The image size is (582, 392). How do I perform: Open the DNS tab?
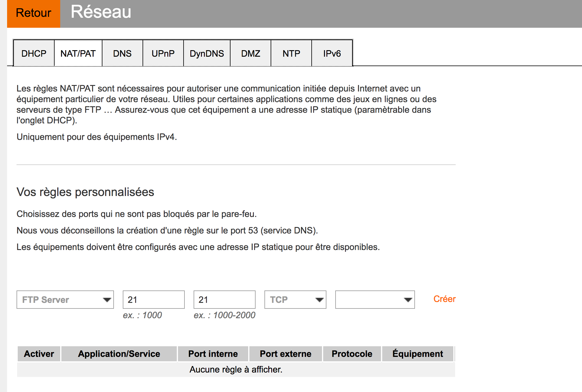pyautogui.click(x=122, y=53)
